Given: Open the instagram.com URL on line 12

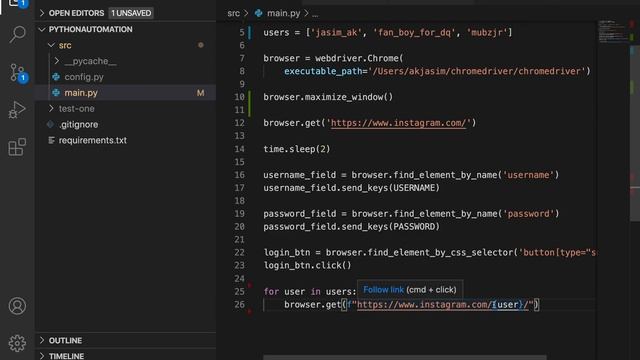Looking at the screenshot, I should pyautogui.click(x=398, y=123).
